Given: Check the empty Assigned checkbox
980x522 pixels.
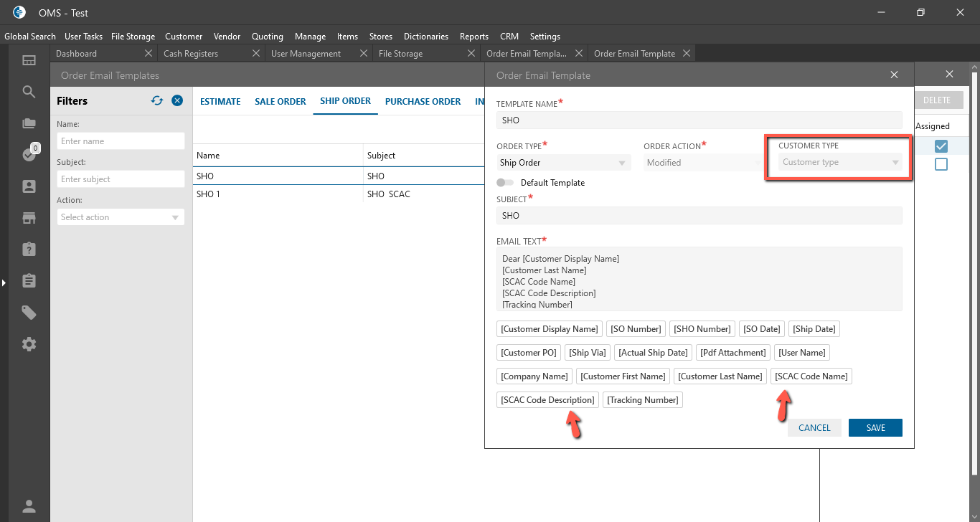Looking at the screenshot, I should pos(941,164).
